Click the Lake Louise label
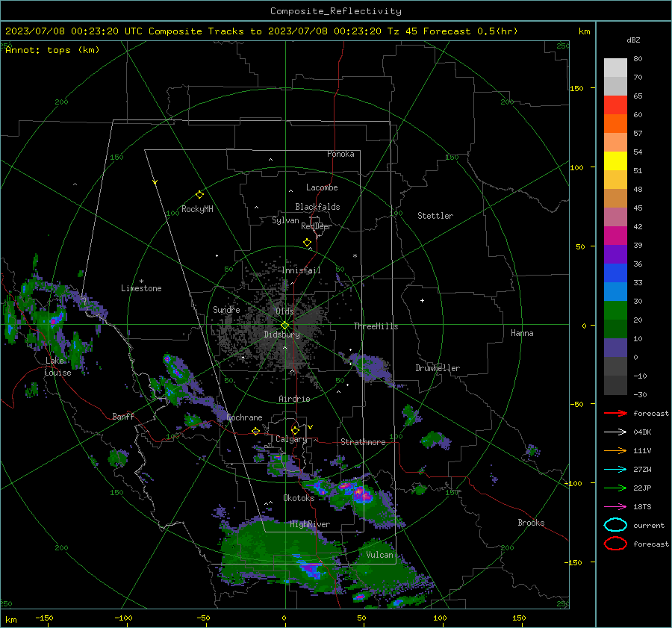Screen dimensions: 672x628 click(57, 367)
